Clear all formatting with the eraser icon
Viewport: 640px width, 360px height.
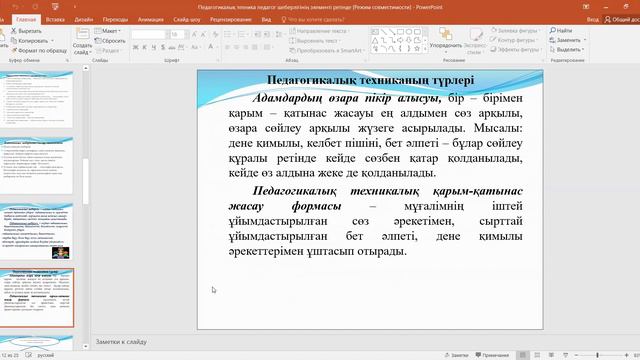coord(215,35)
